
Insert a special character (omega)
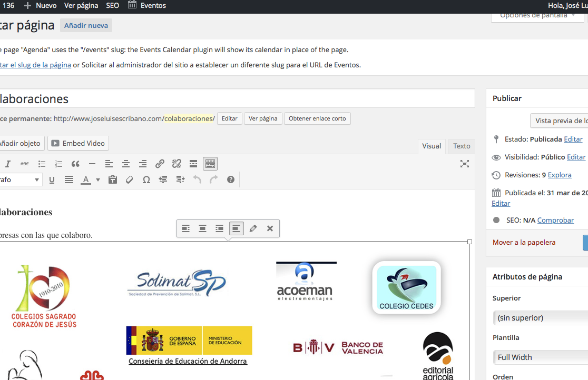[x=146, y=180]
